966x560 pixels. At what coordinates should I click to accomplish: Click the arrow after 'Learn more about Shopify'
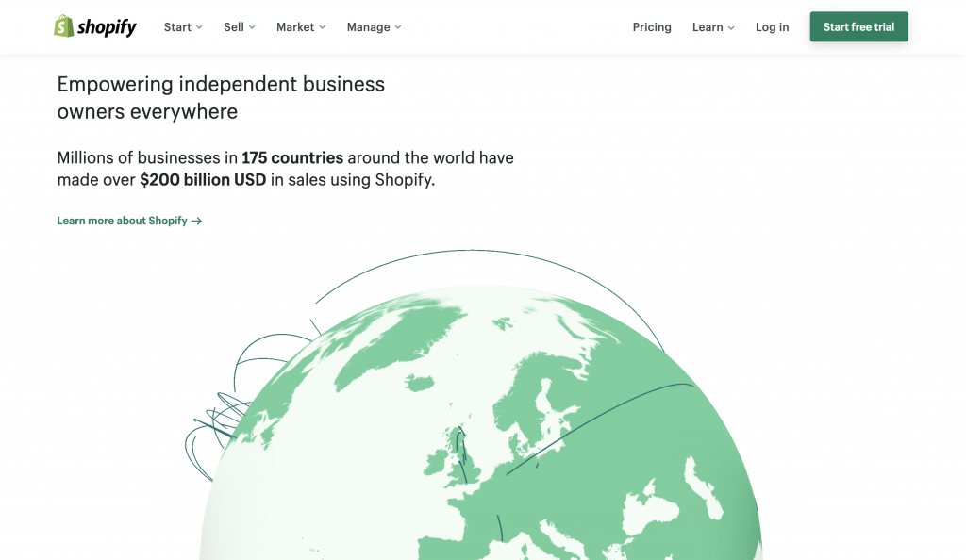click(x=196, y=220)
